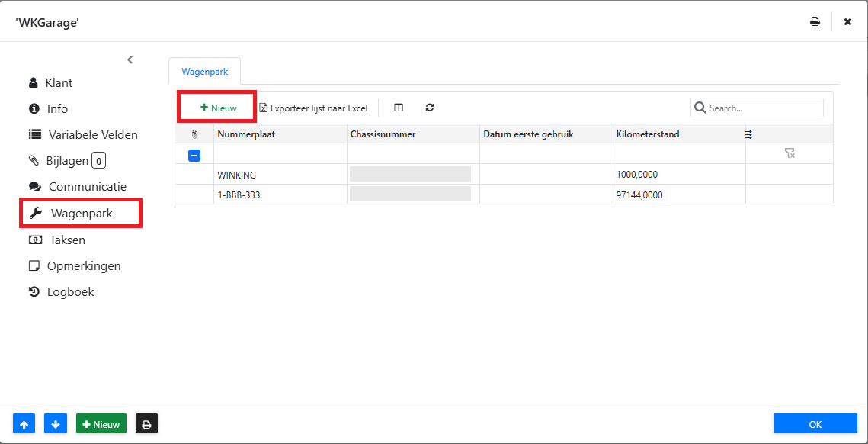
Task: Click Nieuw to add a new vehicle
Action: pos(218,108)
